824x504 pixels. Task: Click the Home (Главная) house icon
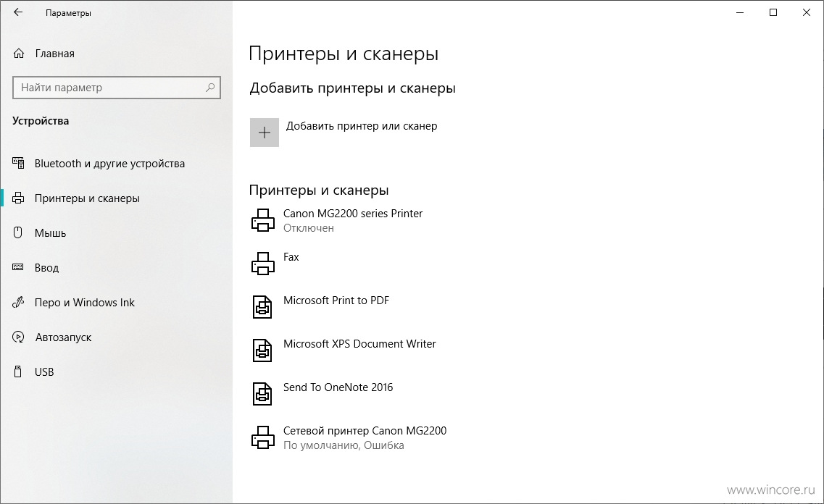[x=19, y=54]
